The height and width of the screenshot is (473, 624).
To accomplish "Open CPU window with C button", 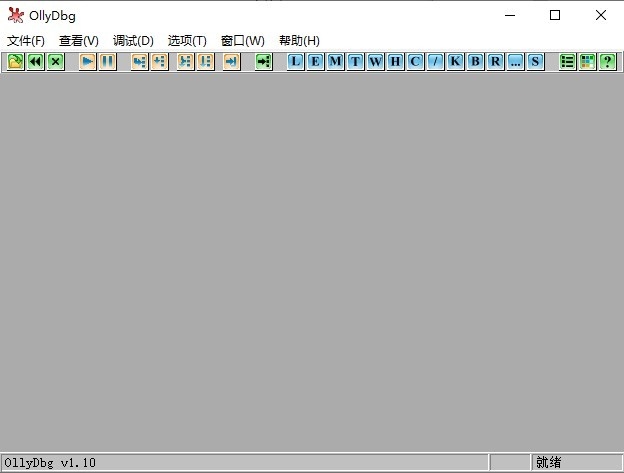I will coord(415,62).
